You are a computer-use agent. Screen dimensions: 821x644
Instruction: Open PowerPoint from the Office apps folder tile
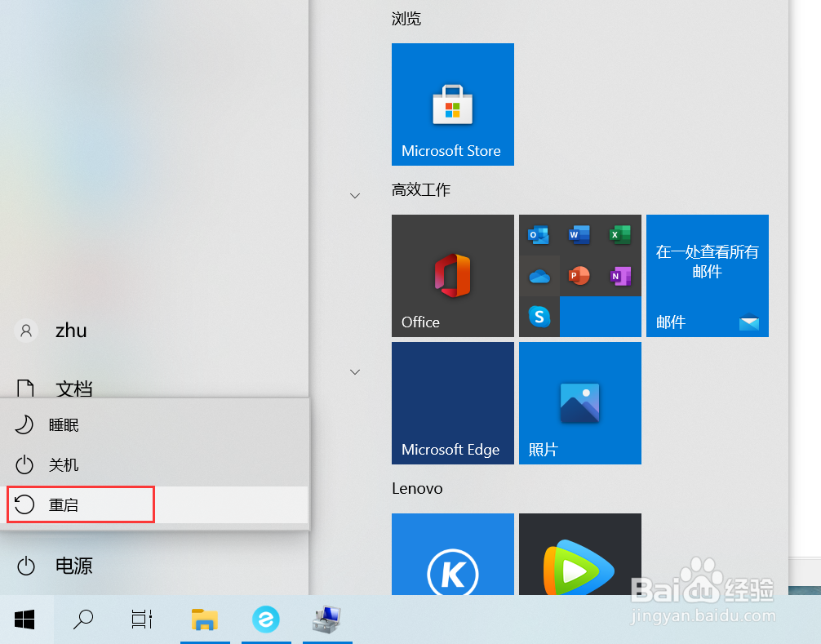(x=579, y=275)
